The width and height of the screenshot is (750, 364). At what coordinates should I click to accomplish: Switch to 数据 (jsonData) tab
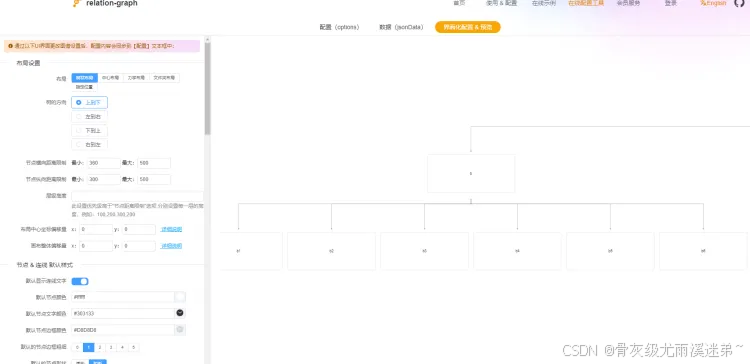pyautogui.click(x=401, y=27)
